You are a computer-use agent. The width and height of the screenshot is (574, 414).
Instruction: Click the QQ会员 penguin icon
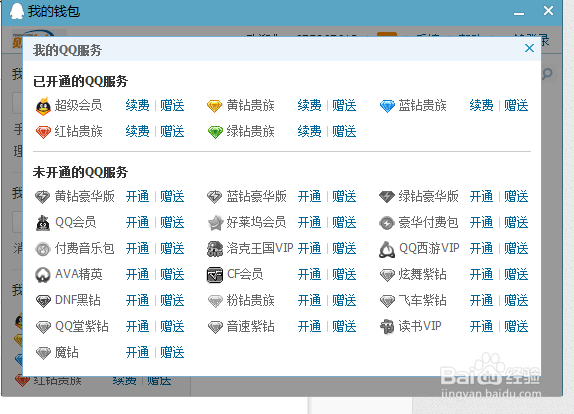pyautogui.click(x=43, y=223)
